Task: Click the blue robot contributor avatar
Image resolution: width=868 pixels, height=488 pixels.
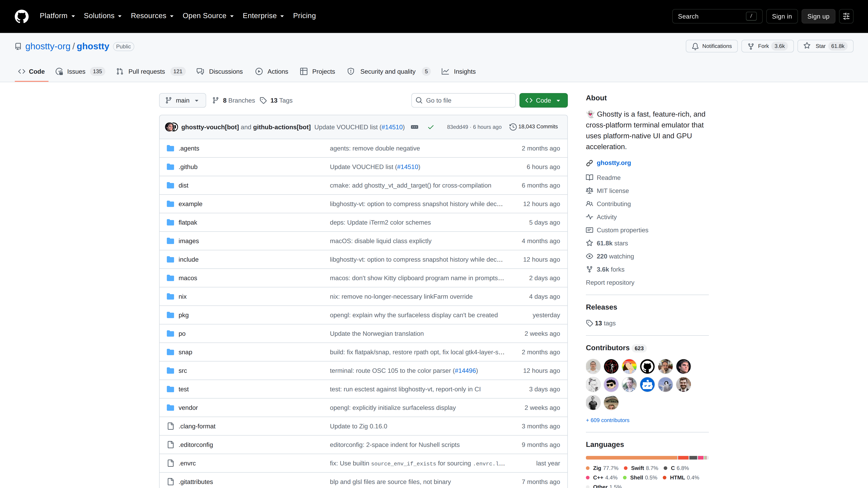Action: (x=647, y=385)
